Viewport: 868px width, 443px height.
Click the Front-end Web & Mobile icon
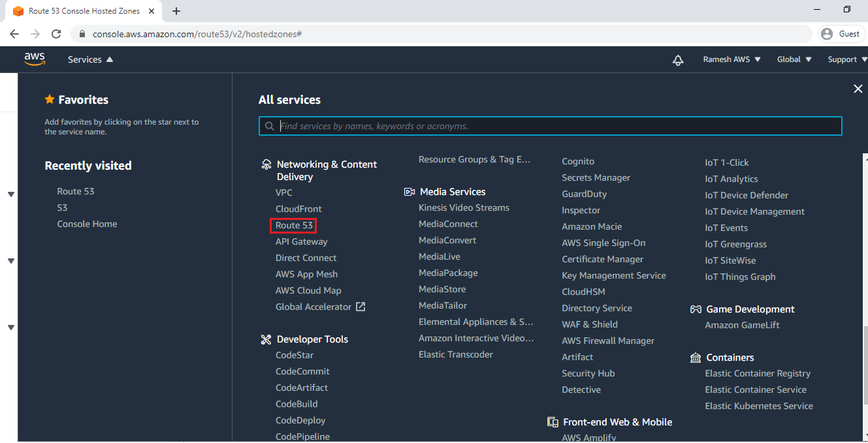coord(553,422)
